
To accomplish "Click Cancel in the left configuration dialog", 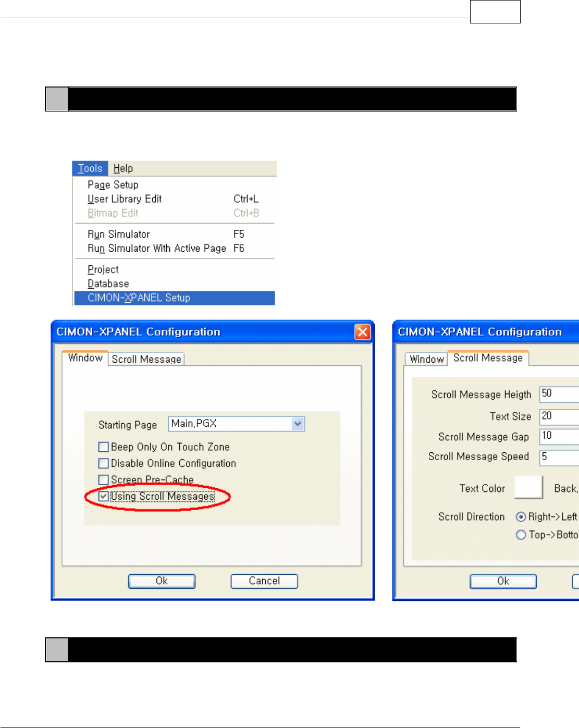I will pyautogui.click(x=264, y=581).
